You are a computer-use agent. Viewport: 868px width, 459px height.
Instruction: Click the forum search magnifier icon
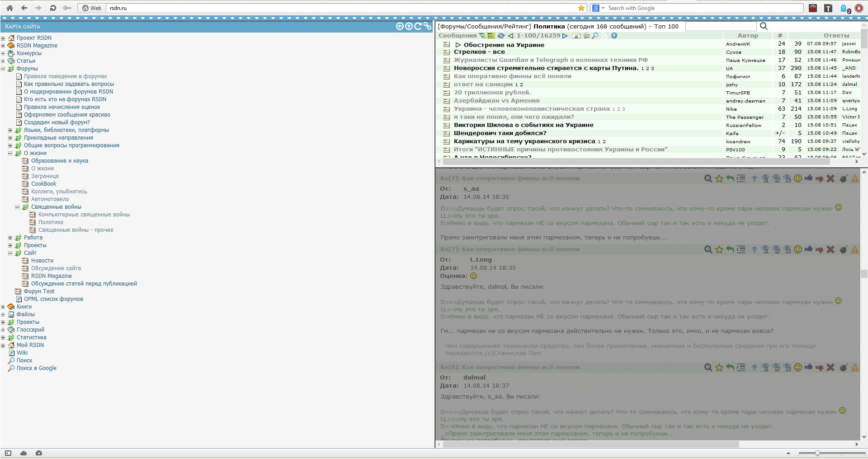764,26
